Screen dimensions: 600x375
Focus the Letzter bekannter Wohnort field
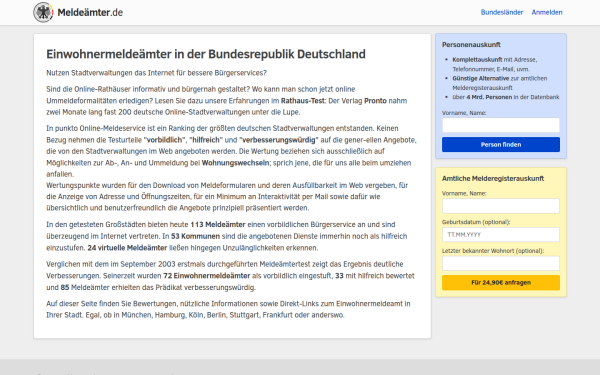[501, 263]
